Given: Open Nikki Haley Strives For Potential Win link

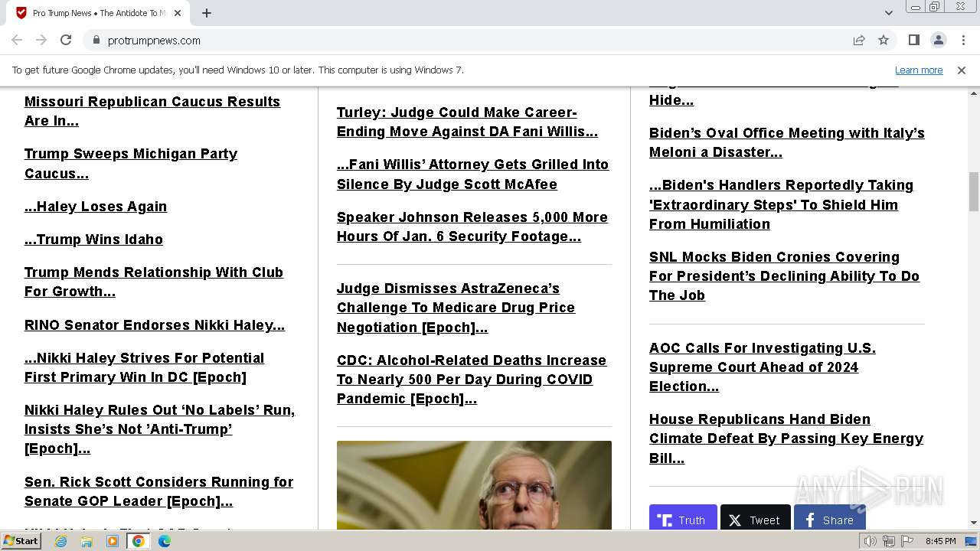Looking at the screenshot, I should point(144,367).
